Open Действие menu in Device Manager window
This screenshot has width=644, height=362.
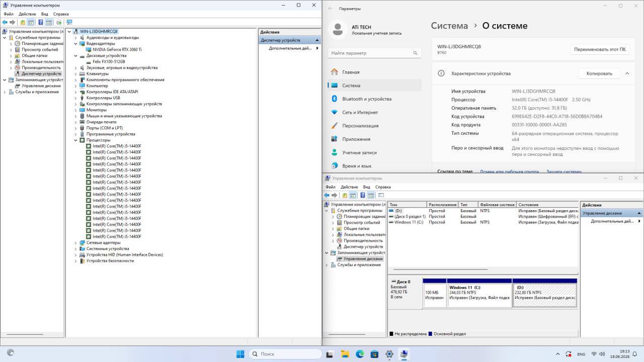coord(27,14)
